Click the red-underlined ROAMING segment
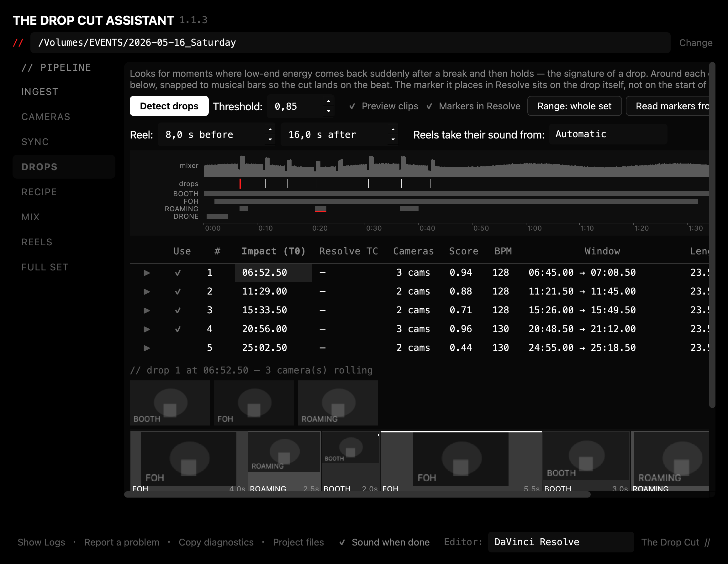Viewport: 728px width, 564px height. click(320, 209)
